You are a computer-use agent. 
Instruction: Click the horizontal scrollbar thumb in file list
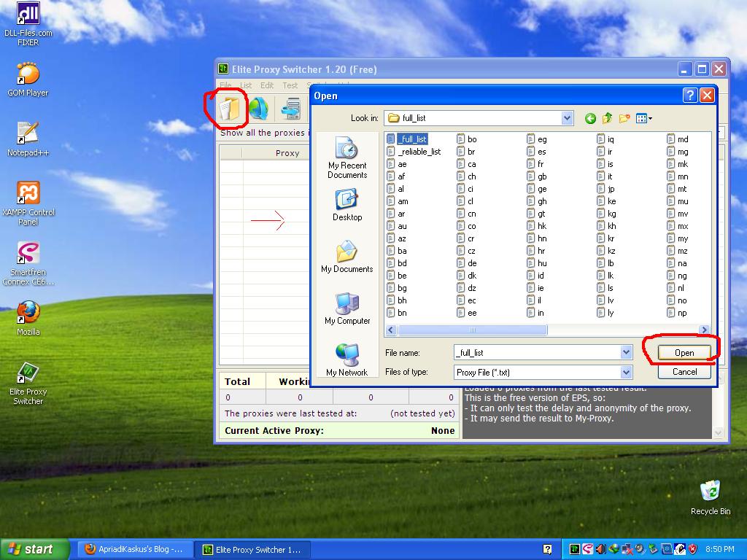point(472,330)
